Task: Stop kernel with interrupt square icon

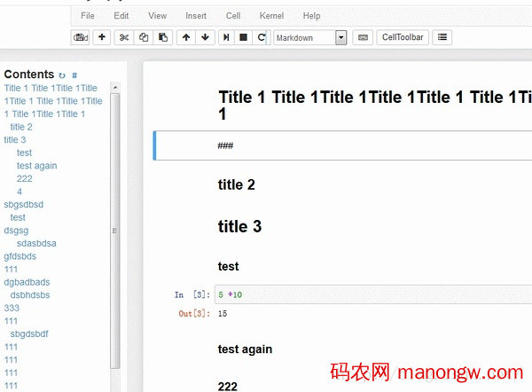Action: click(x=243, y=37)
